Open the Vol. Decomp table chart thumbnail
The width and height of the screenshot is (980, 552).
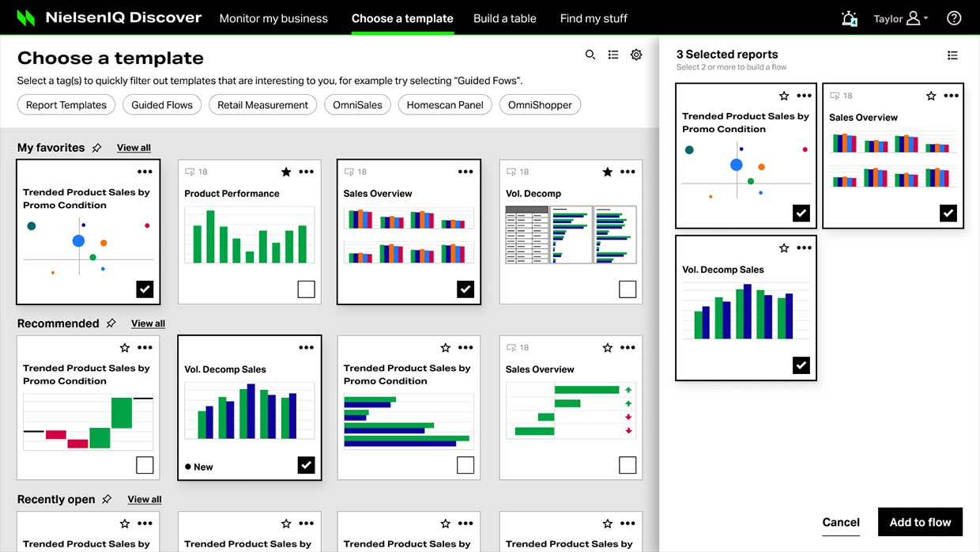click(571, 236)
